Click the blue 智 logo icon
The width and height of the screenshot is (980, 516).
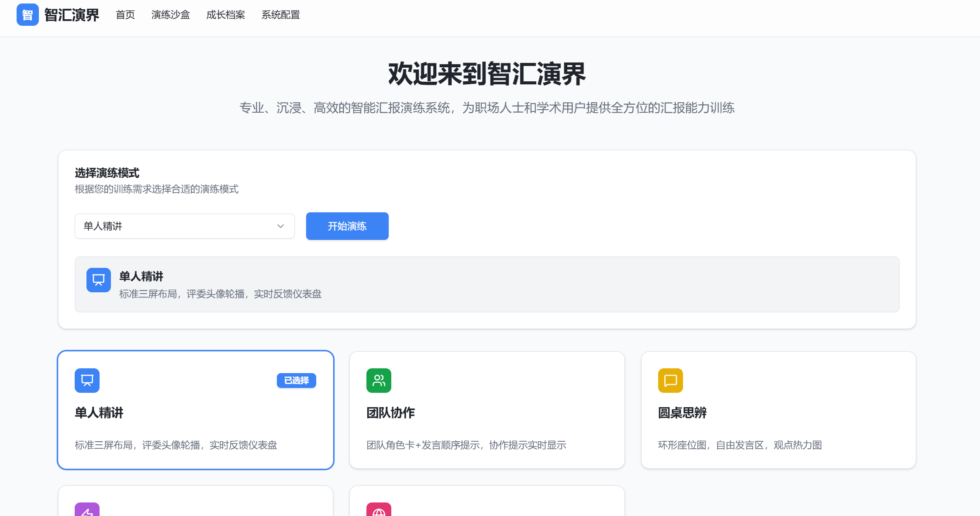click(28, 15)
